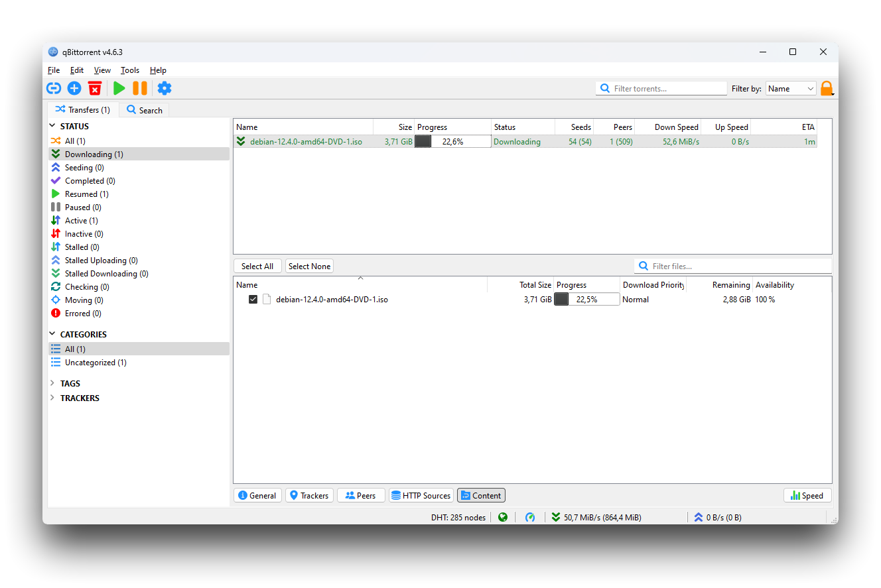This screenshot has height=588, width=881.
Task: Open the General tab button
Action: point(257,495)
